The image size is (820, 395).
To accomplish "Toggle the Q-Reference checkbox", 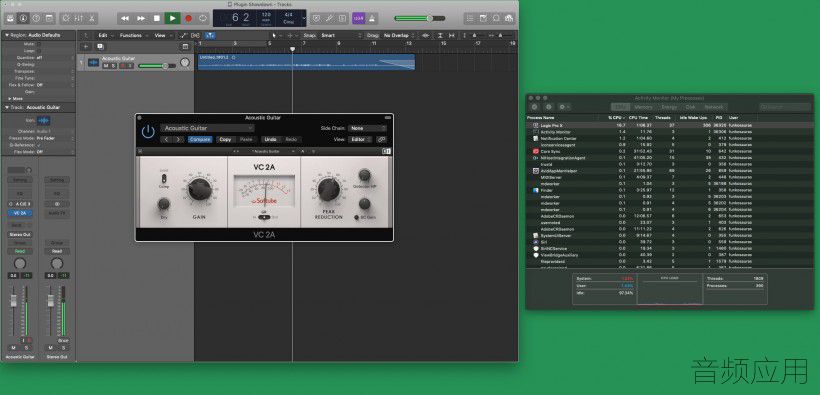I will (39, 145).
